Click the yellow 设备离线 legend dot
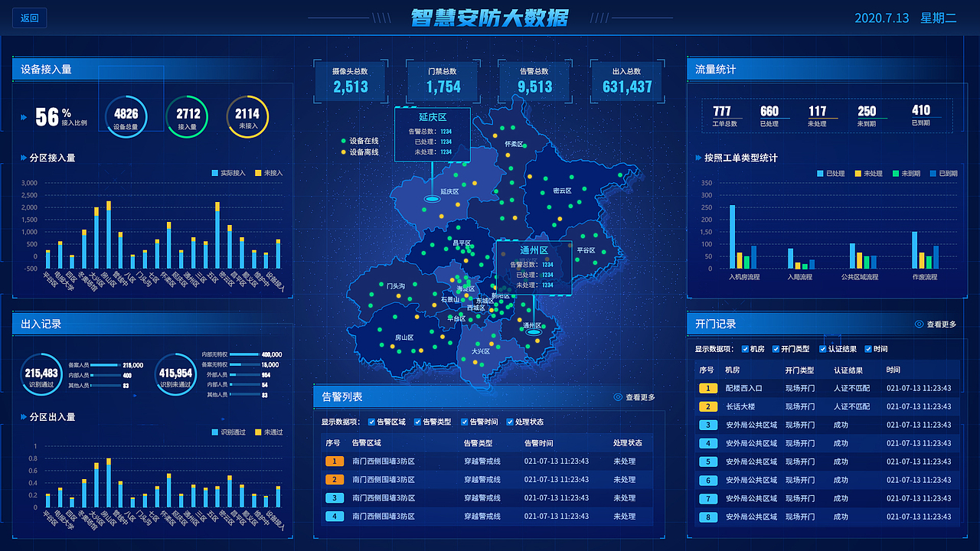 coord(343,152)
